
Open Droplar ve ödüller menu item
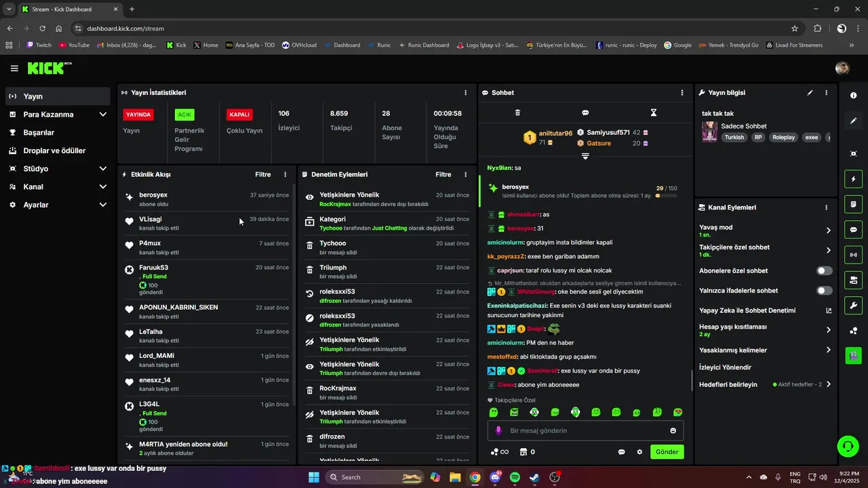(x=58, y=150)
